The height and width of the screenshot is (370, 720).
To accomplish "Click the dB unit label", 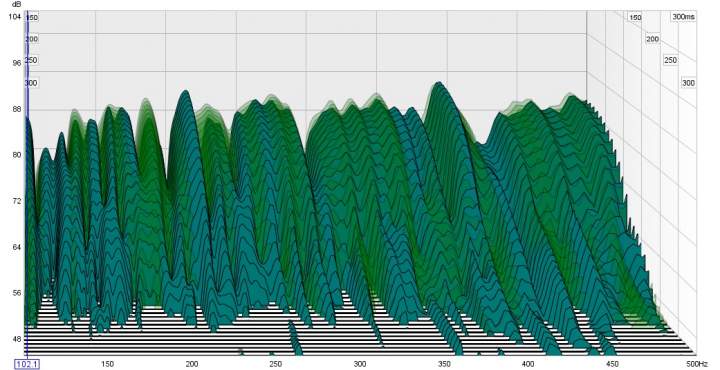I will click(x=16, y=4).
